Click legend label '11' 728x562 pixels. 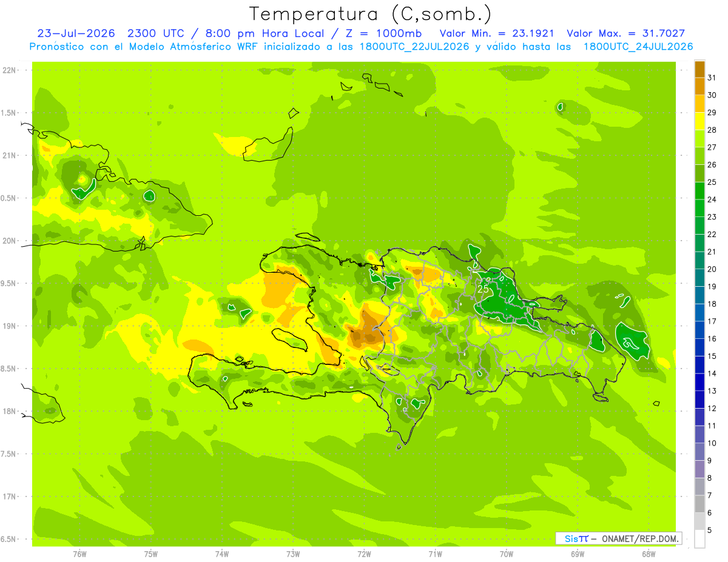click(x=712, y=426)
